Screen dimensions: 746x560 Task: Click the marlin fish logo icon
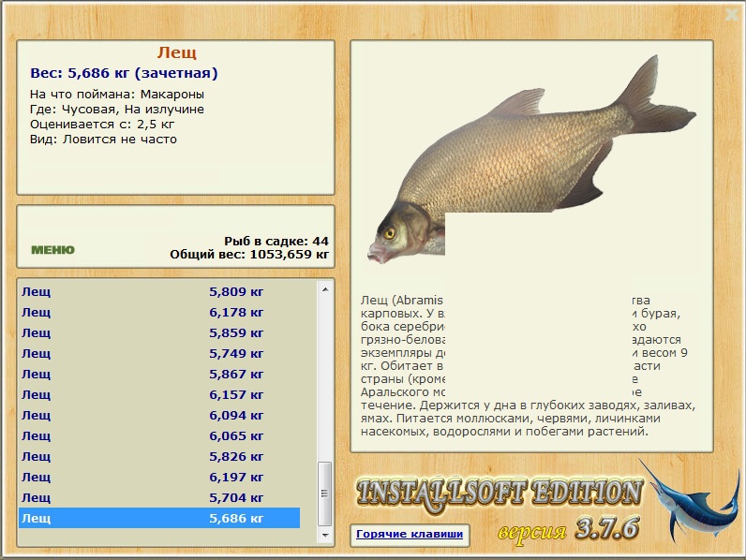coord(690,499)
